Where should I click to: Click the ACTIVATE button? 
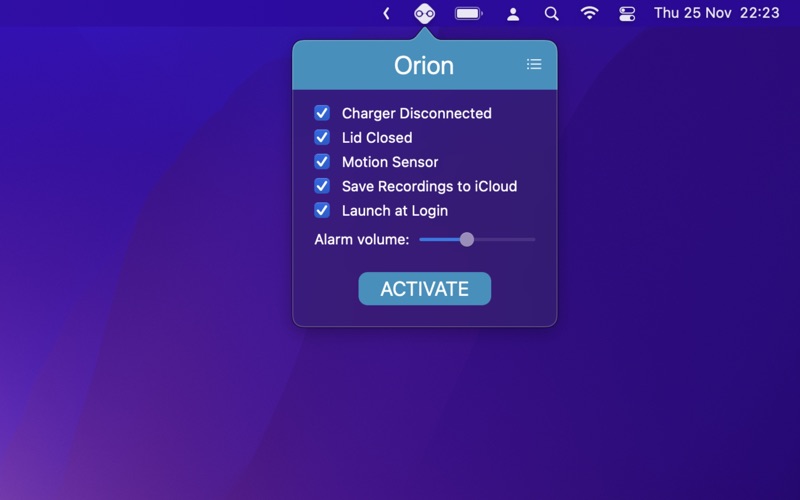[424, 289]
